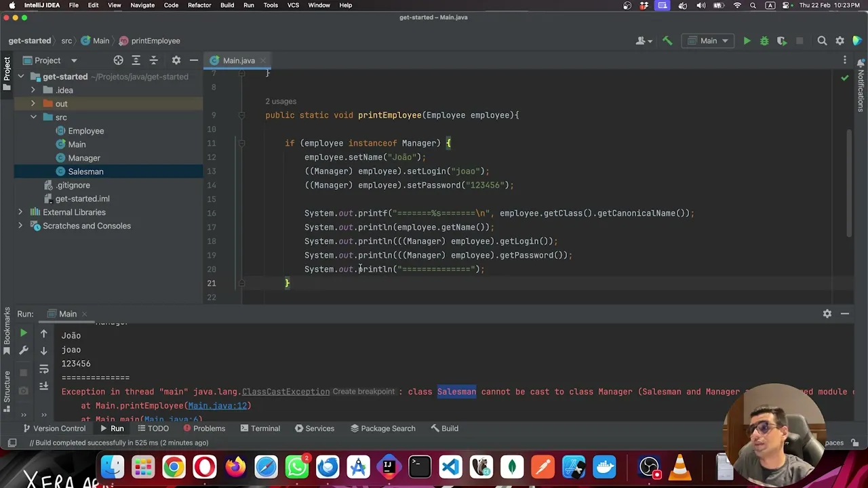The width and height of the screenshot is (868, 488).
Task: Open the Navigate menu
Action: 142,5
